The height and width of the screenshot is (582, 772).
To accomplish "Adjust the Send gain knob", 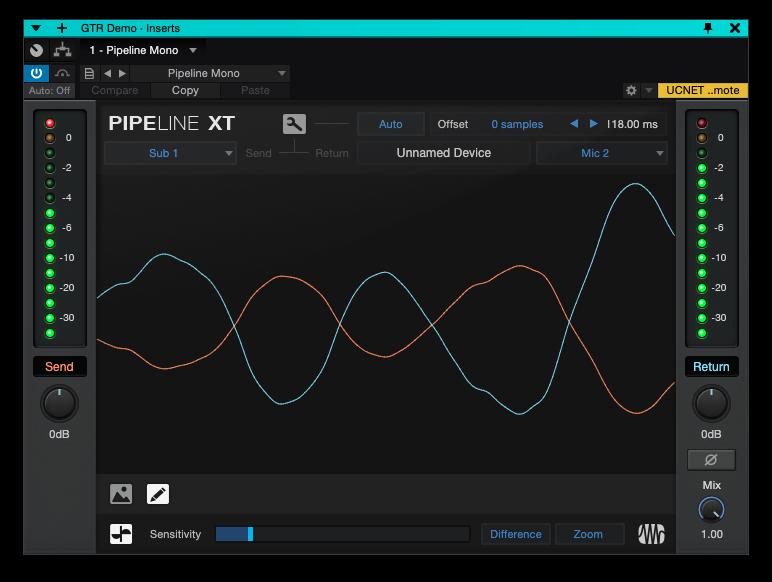I will click(x=59, y=404).
